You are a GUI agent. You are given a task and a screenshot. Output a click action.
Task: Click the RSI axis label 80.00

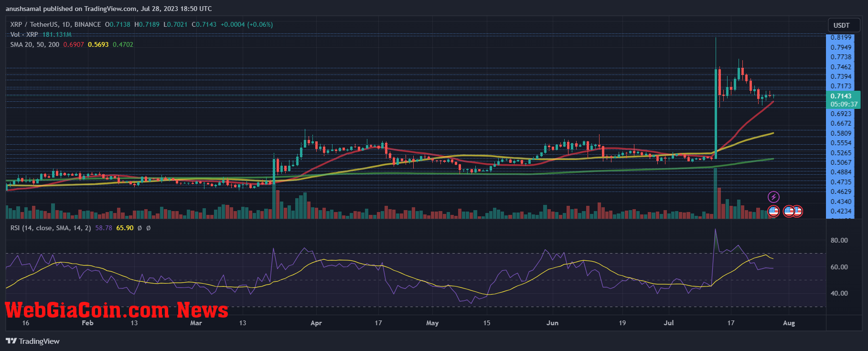coord(839,240)
